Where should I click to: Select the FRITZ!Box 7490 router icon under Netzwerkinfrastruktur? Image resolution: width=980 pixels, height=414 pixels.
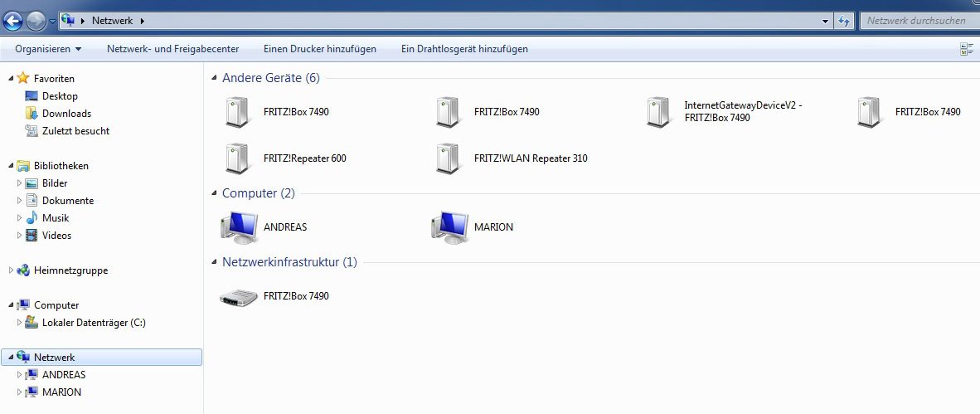[x=239, y=296]
